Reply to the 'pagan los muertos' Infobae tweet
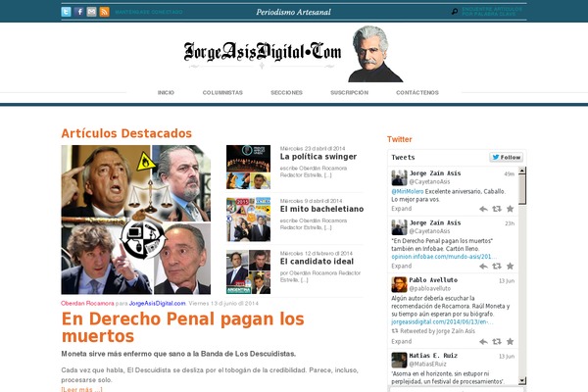Viewport: 588px width, 392px height. click(483, 267)
